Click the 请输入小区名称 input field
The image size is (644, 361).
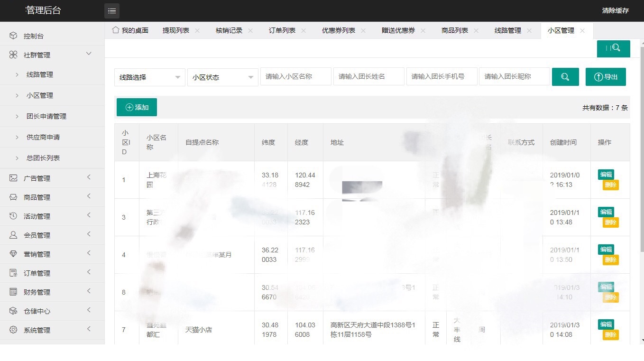(295, 76)
